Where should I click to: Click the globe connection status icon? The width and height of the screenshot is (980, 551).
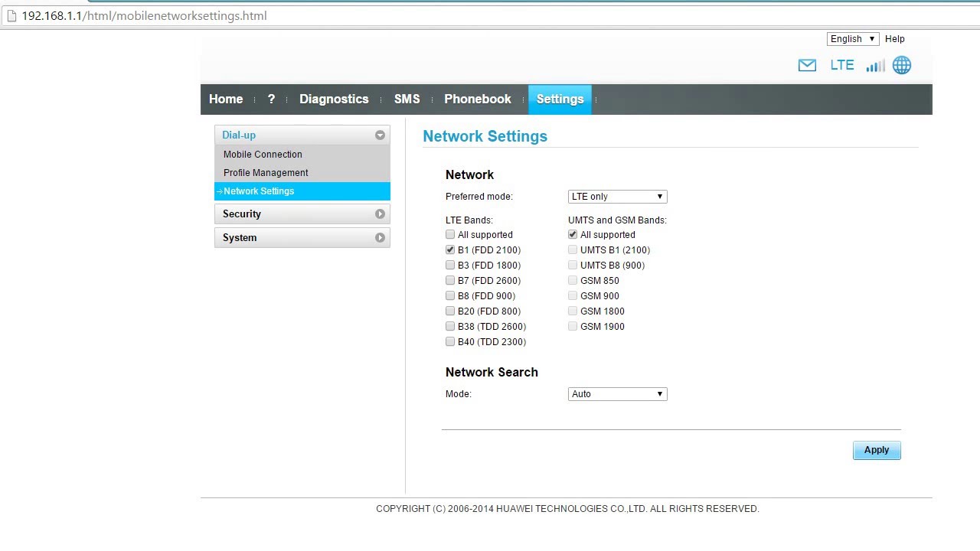coord(902,65)
